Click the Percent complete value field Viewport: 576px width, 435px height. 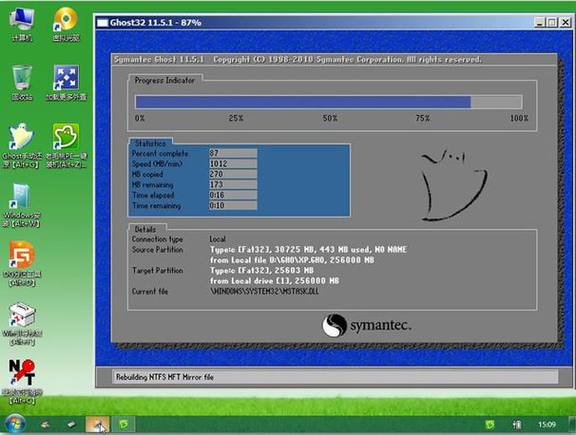233,153
